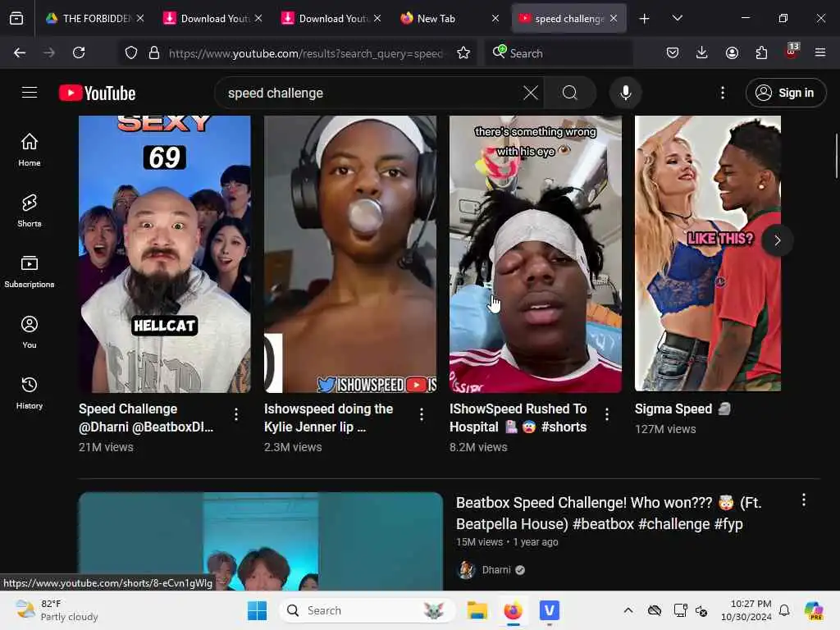
Task: Play the Kylie Jenner lip challenge thumbnail
Action: pyautogui.click(x=350, y=254)
